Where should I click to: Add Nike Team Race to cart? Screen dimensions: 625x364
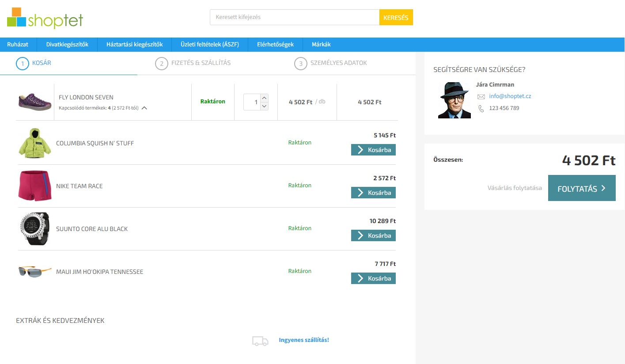coord(373,193)
